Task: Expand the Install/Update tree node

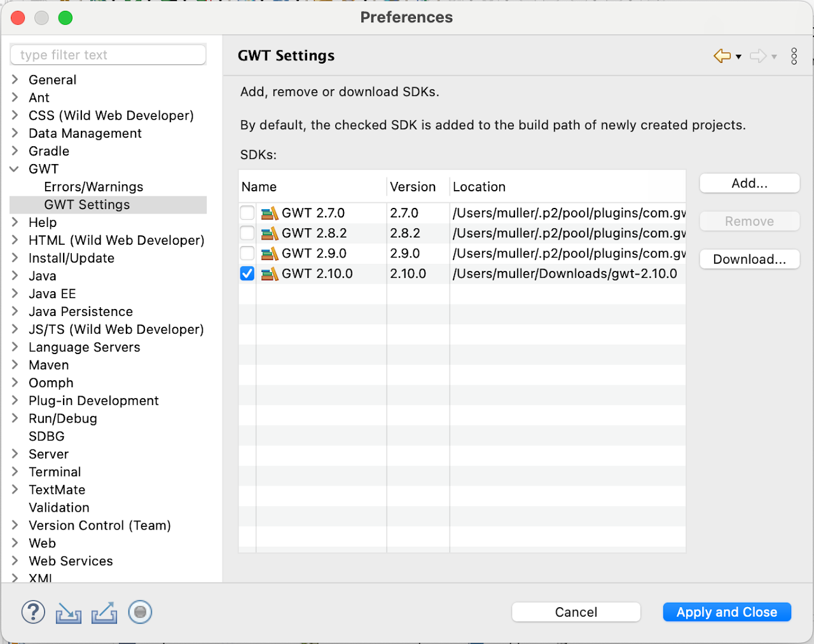Action: 15,258
